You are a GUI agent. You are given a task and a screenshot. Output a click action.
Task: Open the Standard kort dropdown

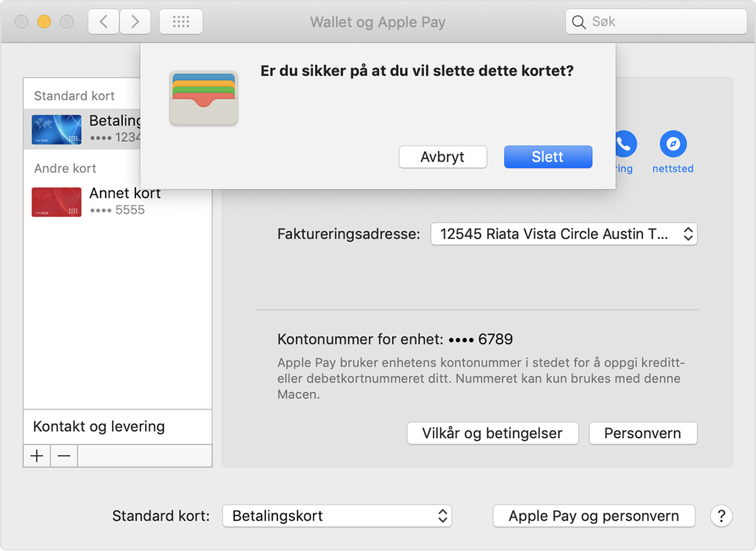tap(337, 516)
